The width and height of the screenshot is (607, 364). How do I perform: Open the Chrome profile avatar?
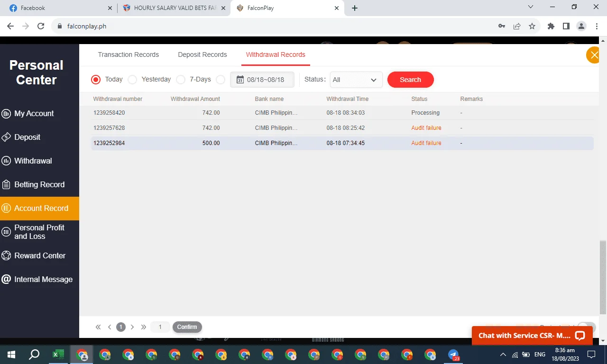(581, 26)
